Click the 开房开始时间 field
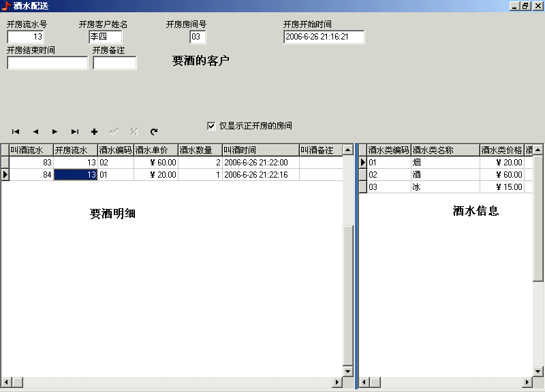Image resolution: width=545 pixels, height=392 pixels. (324, 37)
